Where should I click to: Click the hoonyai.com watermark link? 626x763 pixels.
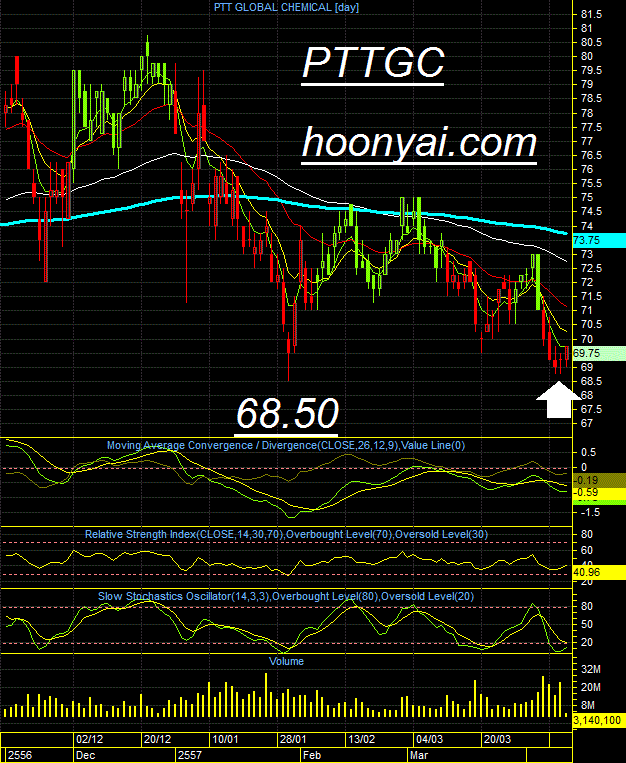pos(419,145)
